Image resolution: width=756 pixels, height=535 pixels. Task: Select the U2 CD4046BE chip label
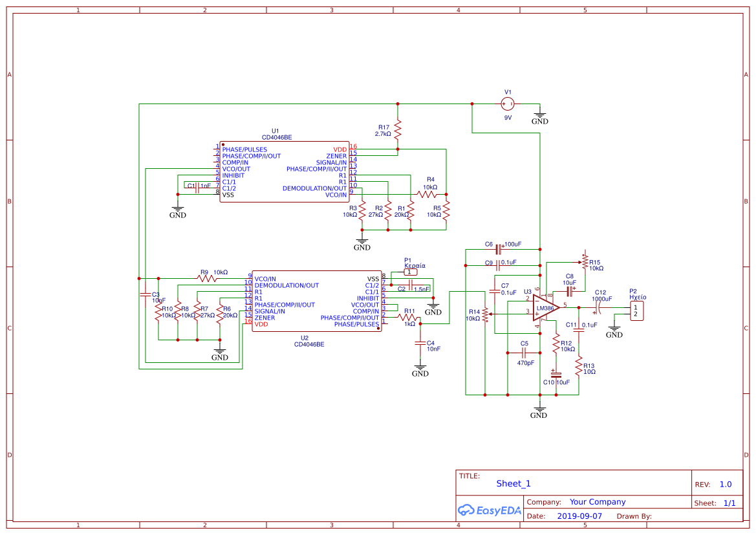(309, 341)
